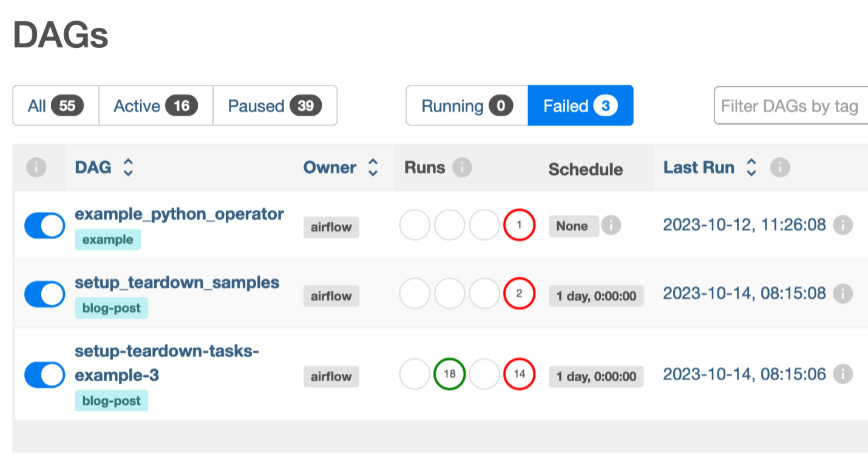Click info icon beside Runs header
The height and width of the screenshot is (454, 868).
tap(463, 167)
